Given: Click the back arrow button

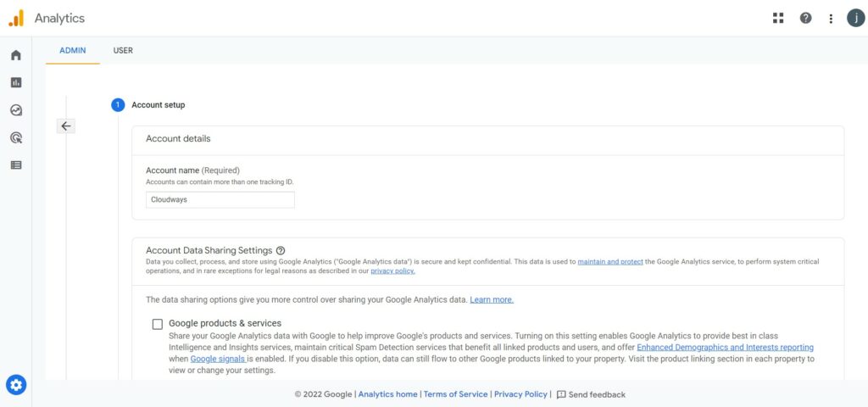Looking at the screenshot, I should [66, 126].
